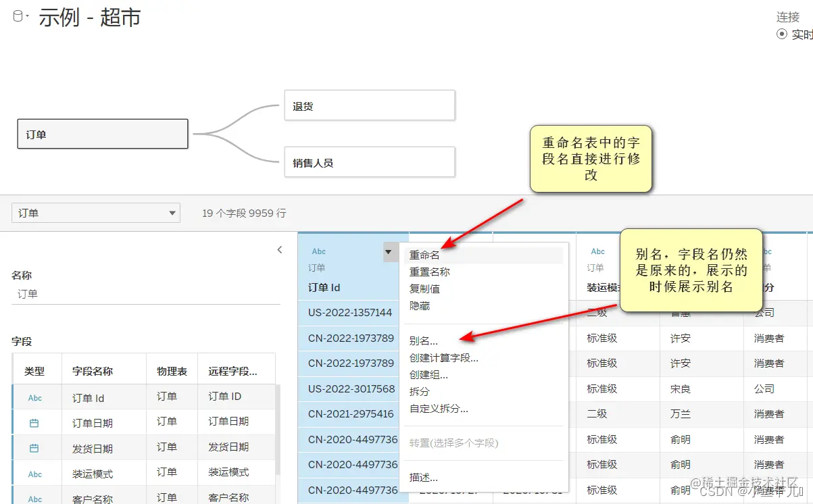Choose 创建计算字段... from the context menu
The width and height of the screenshot is (813, 504).
tap(483, 357)
